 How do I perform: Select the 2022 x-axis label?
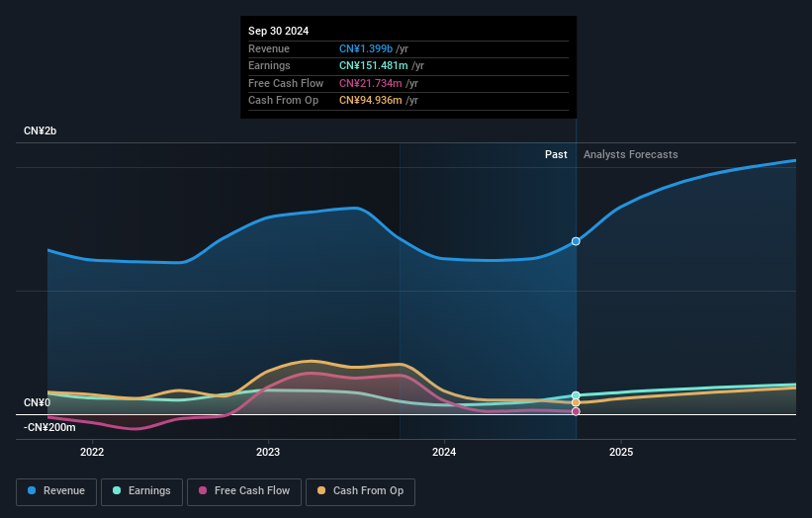(x=92, y=453)
